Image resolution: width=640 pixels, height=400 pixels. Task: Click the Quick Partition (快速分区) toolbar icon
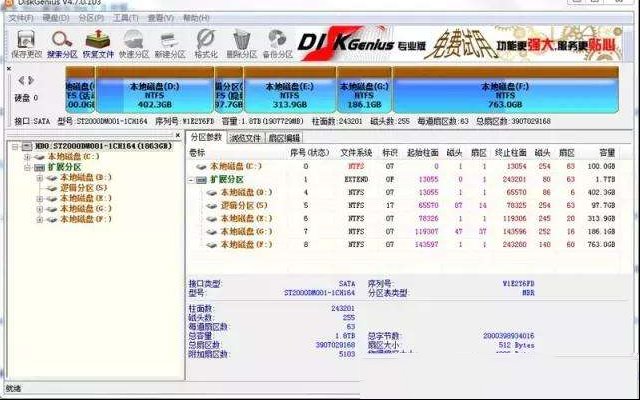[134, 44]
